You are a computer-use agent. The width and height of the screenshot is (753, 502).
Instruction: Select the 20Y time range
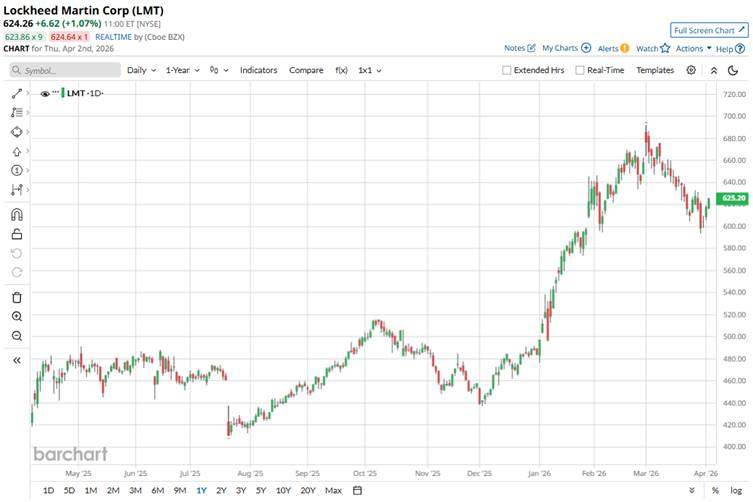coord(308,490)
